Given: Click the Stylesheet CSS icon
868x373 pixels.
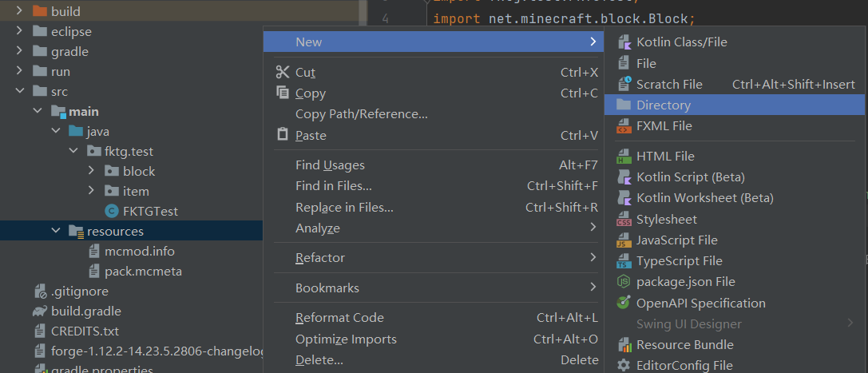Looking at the screenshot, I should 624,219.
